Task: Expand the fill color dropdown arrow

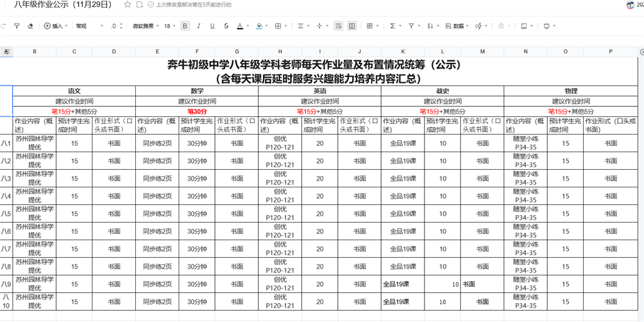Action: [x=267, y=26]
